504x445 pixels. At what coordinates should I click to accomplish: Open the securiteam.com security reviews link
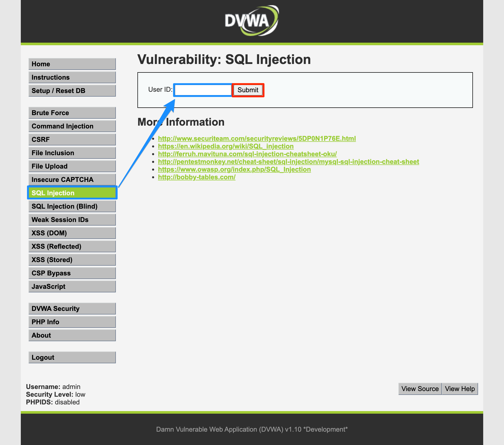click(x=257, y=138)
